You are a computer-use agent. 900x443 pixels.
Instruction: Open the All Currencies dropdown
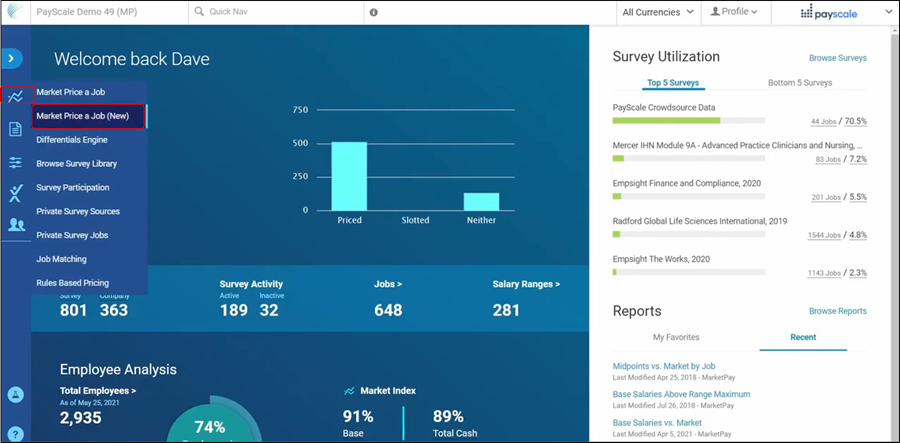pos(658,13)
